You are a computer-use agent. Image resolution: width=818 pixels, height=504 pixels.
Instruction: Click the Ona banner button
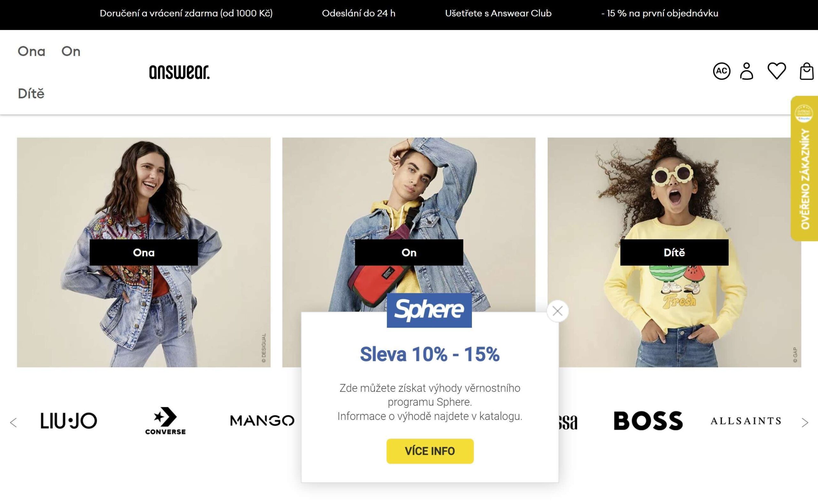[x=144, y=252]
